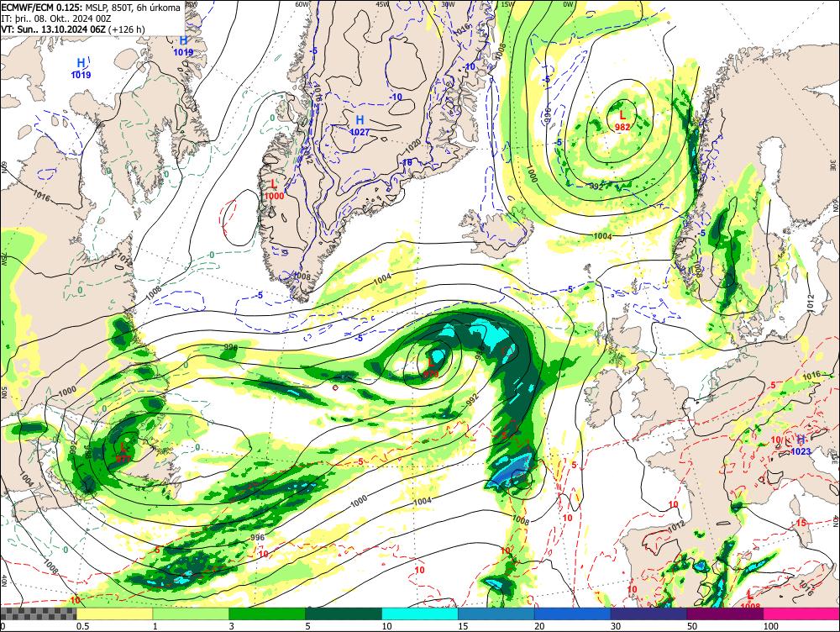Click the 60W longitude label
Image resolution: width=840 pixels, height=632 pixels.
click(302, 3)
